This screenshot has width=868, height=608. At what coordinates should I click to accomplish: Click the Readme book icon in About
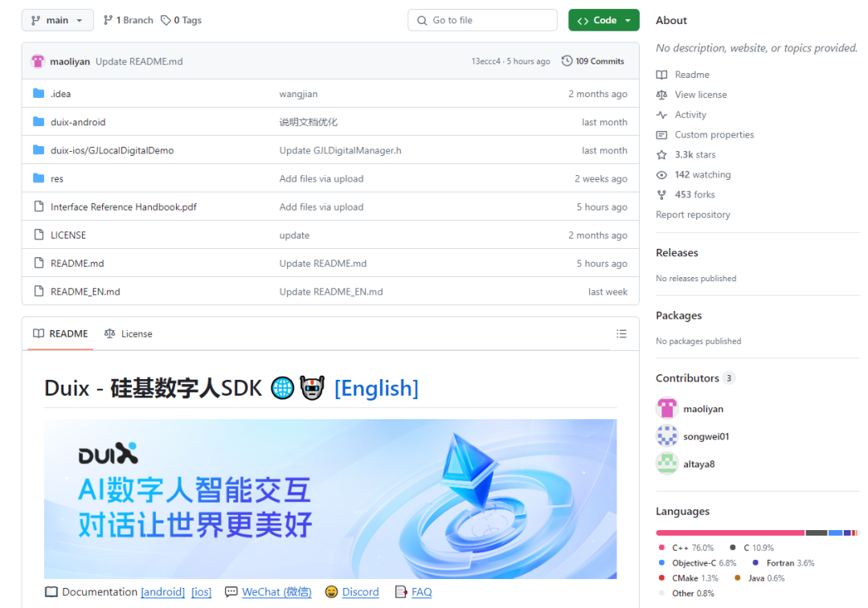661,75
